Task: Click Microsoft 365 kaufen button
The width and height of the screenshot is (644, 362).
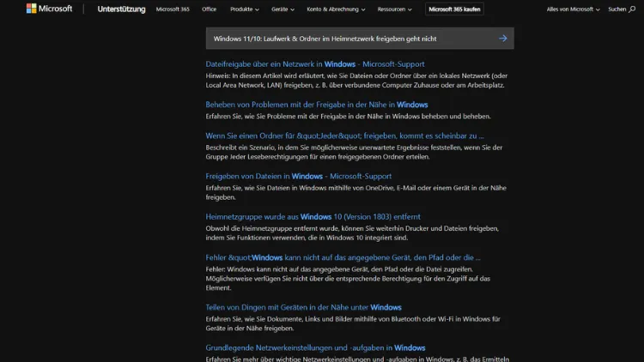Action: (454, 9)
